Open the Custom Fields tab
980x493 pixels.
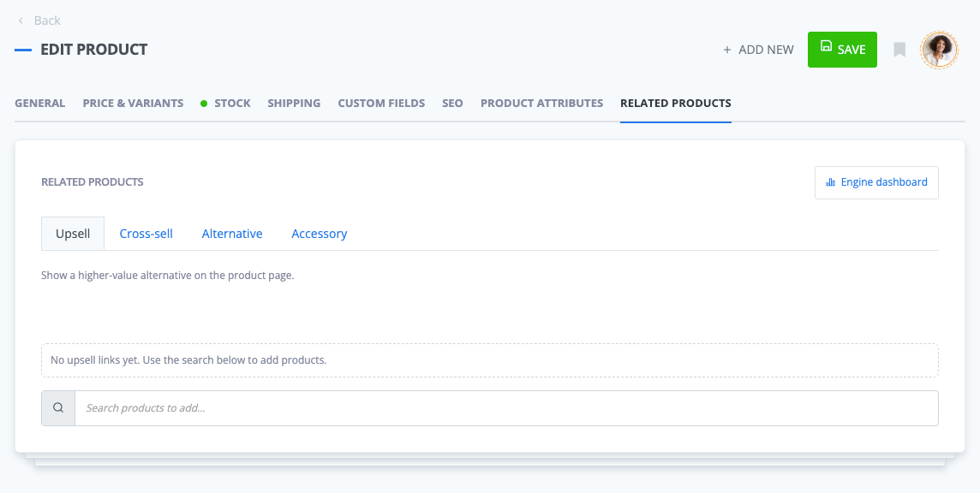click(x=381, y=103)
